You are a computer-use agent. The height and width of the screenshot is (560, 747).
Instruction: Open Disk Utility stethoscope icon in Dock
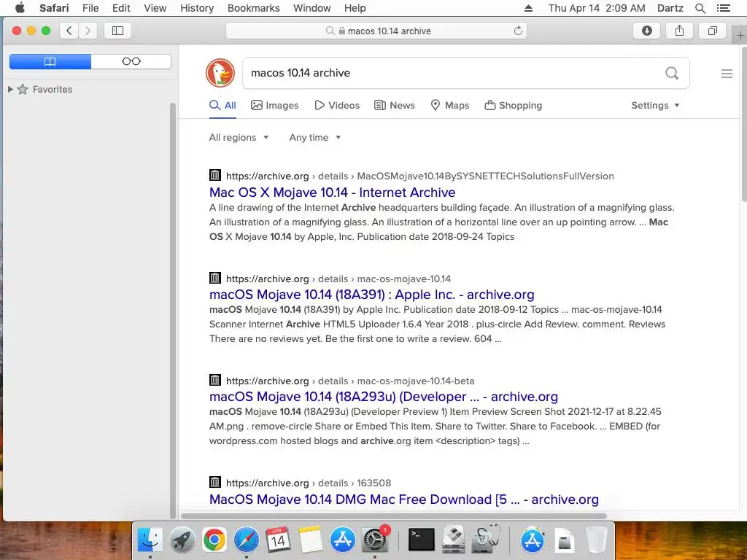click(485, 540)
